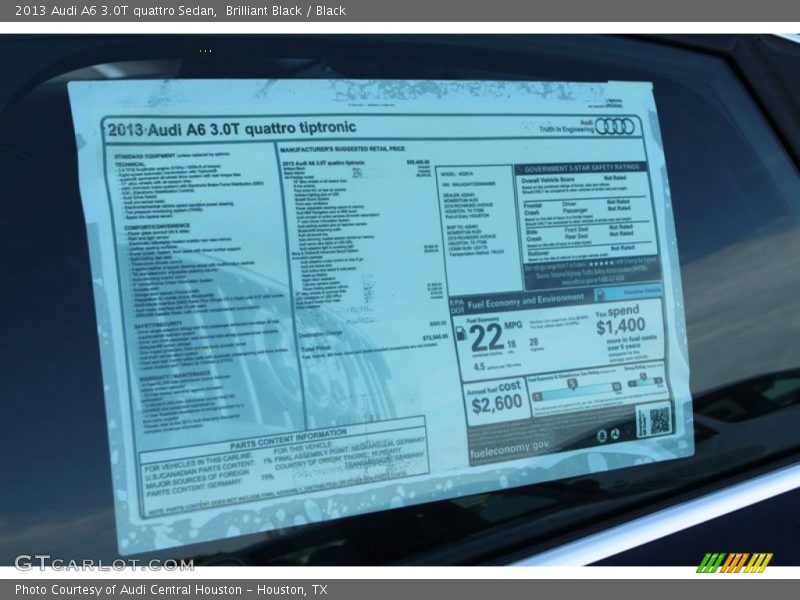Click 'Photo Courtesy of Audi Central Houston' caption
Viewport: 800px width, 600px height.
(129, 589)
